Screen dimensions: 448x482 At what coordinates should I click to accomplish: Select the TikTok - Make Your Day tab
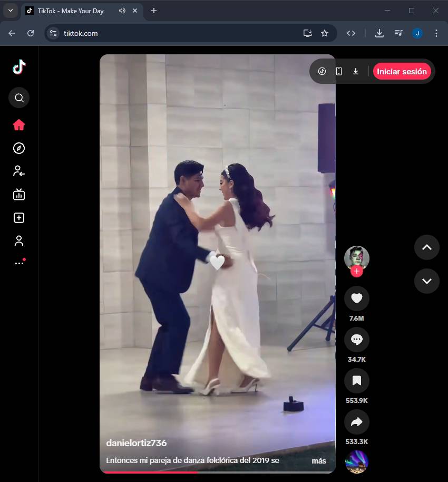click(x=71, y=11)
